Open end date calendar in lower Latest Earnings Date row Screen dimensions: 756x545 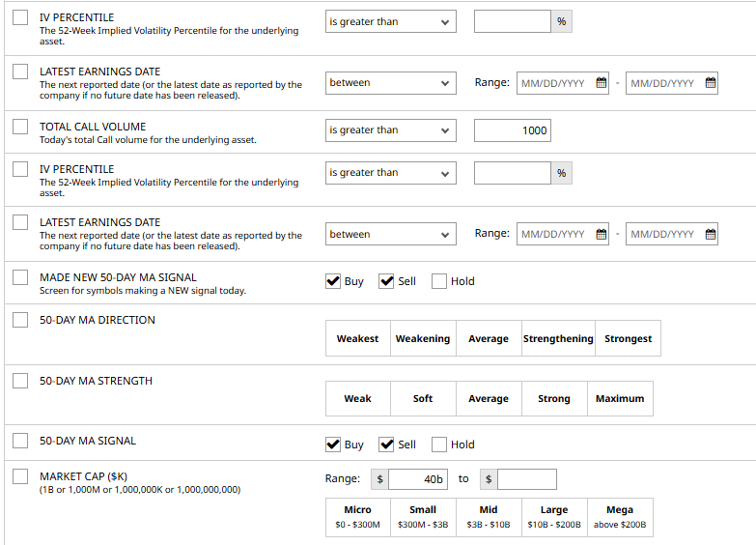(x=711, y=234)
